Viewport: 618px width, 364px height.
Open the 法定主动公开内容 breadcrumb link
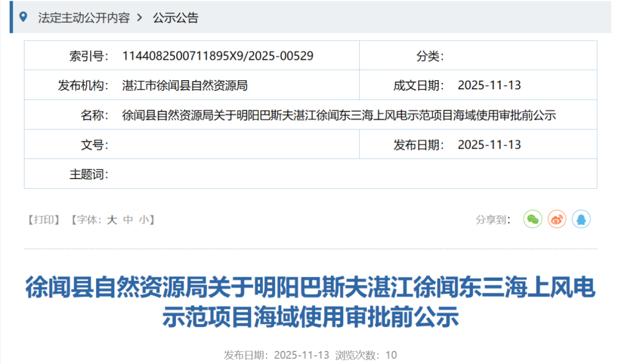coord(84,18)
